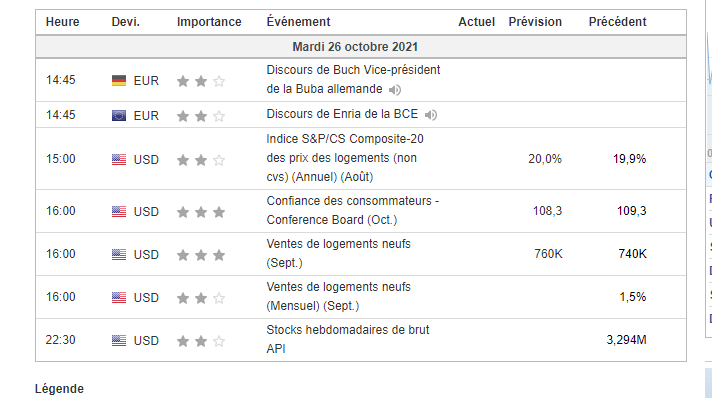
Task: Click US flag in S&P/CS Composite-20 row
Action: pyautogui.click(x=119, y=159)
